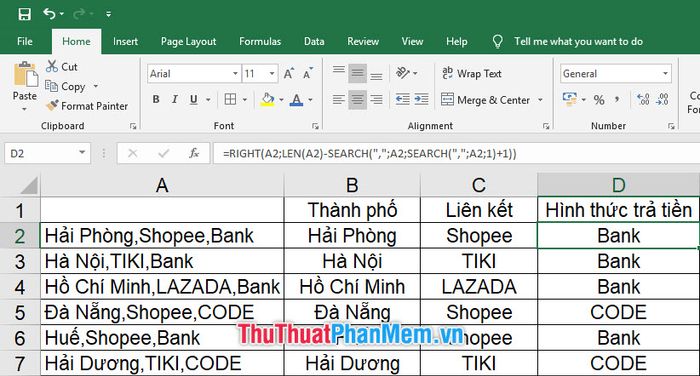The height and width of the screenshot is (376, 700).
Task: Click the Top Align icon
Action: pyautogui.click(x=338, y=71)
